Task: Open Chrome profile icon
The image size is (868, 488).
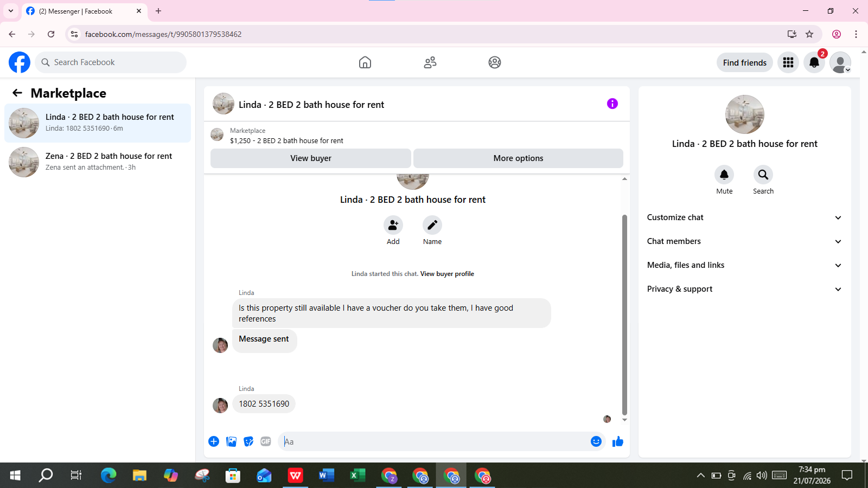Action: pyautogui.click(x=837, y=34)
